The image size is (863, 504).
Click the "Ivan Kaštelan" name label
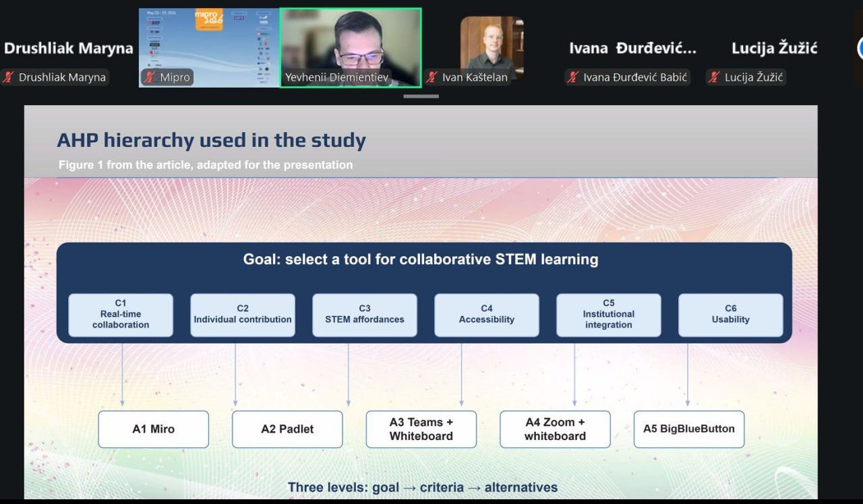475,77
